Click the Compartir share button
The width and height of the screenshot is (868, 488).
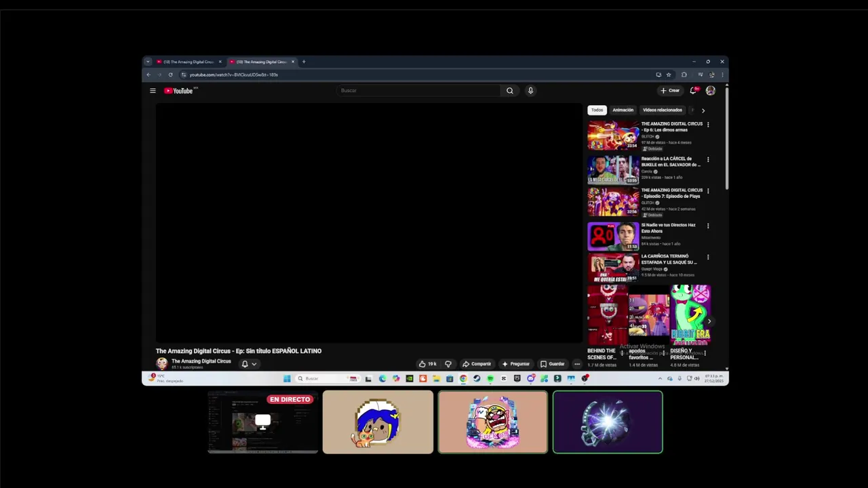(477, 364)
